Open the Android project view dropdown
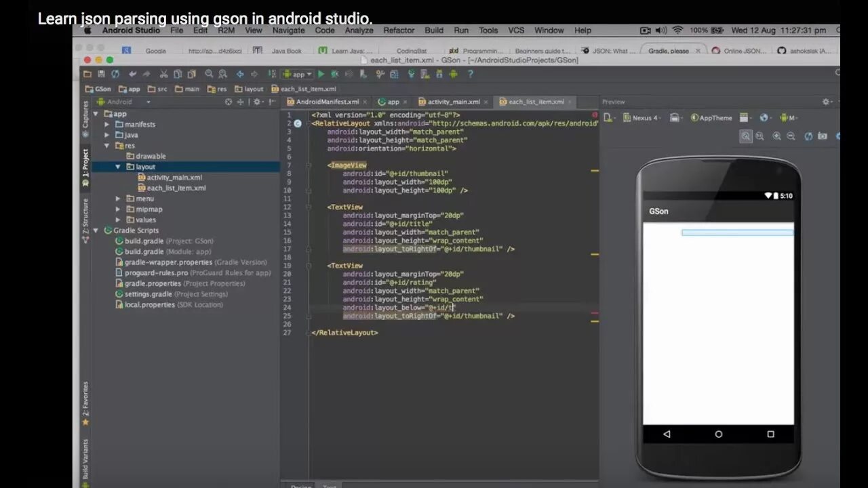The width and height of the screenshot is (868, 488). tap(123, 102)
